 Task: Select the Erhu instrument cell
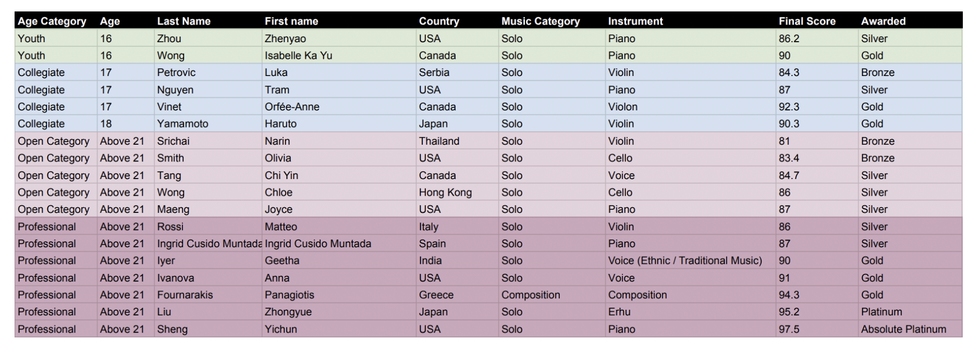619,312
